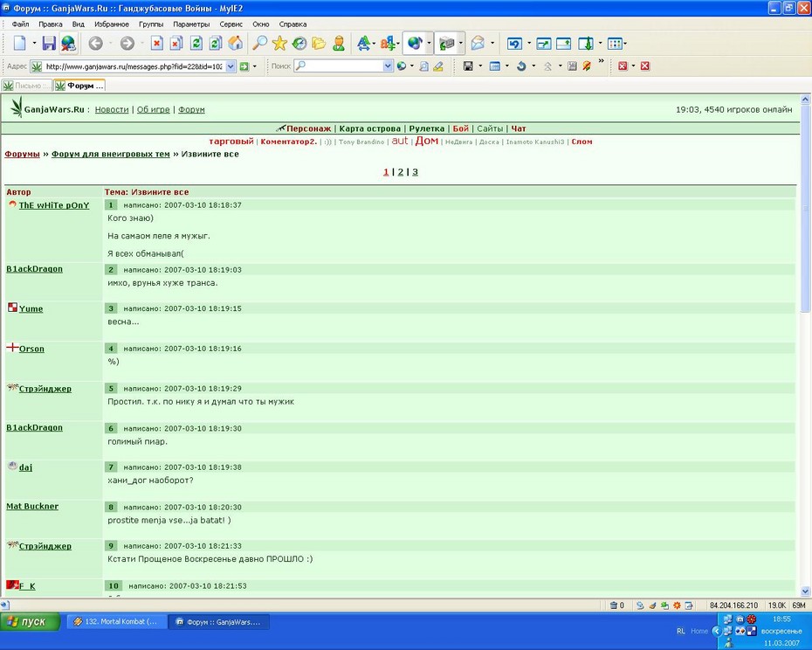812x650 pixels.
Task: Click RL language indicator in taskbar
Action: pyautogui.click(x=680, y=631)
